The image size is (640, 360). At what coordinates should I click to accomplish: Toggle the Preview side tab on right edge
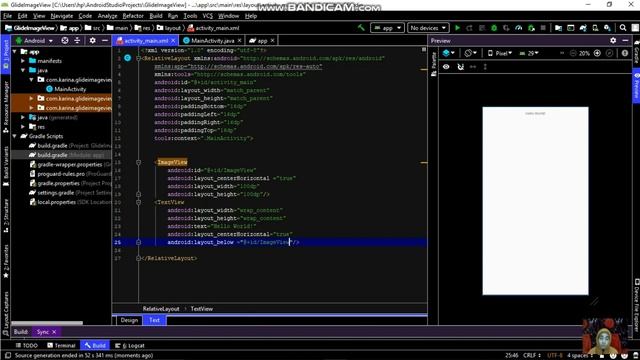pyautogui.click(x=636, y=86)
